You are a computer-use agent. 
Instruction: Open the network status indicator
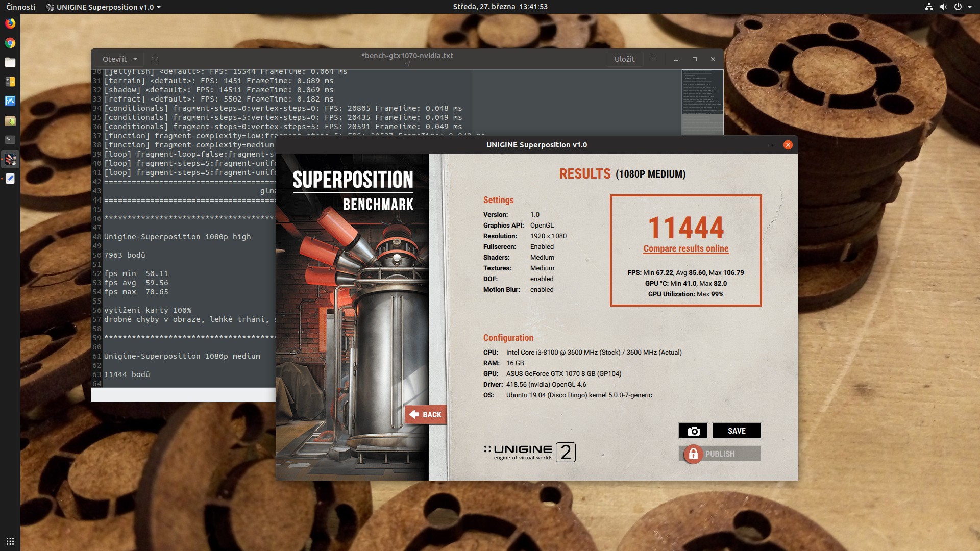[x=929, y=7]
